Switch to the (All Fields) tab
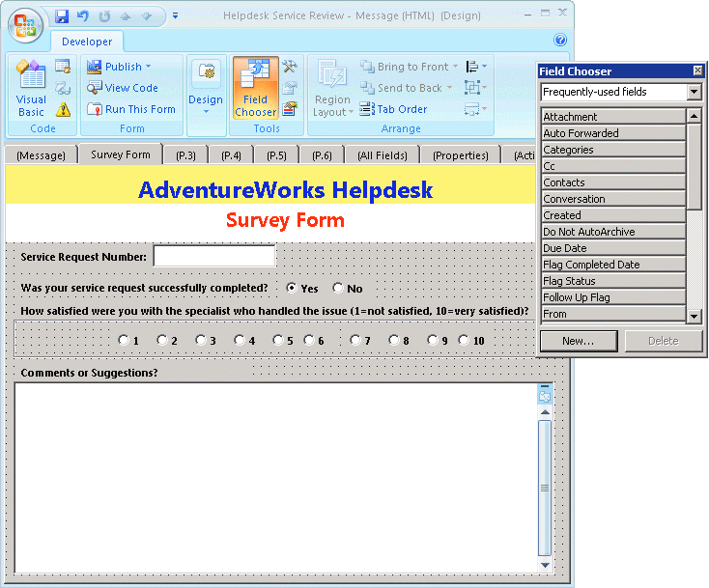 point(383,155)
